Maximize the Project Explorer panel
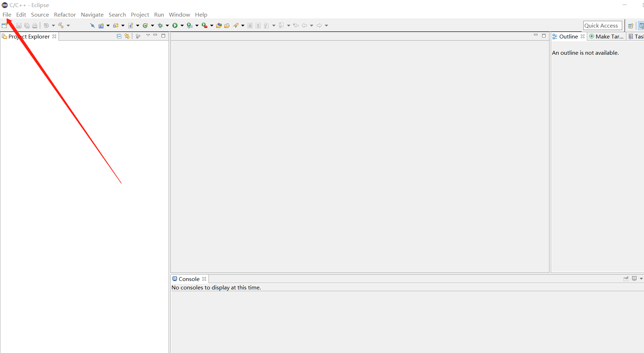 tap(163, 36)
